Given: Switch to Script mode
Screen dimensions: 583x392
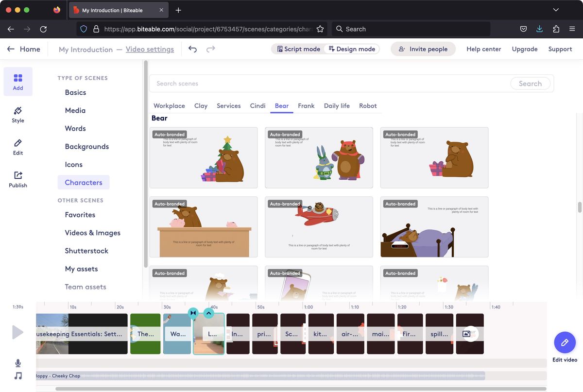Looking at the screenshot, I should tap(298, 49).
